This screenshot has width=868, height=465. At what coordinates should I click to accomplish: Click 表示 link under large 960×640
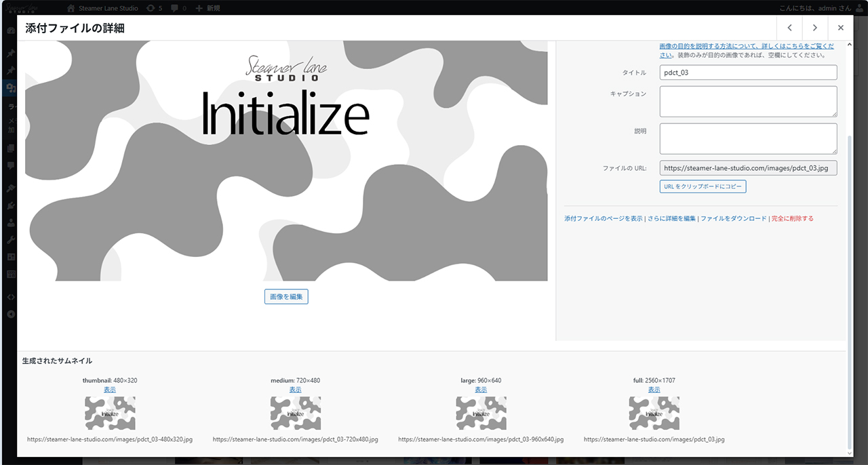click(481, 390)
